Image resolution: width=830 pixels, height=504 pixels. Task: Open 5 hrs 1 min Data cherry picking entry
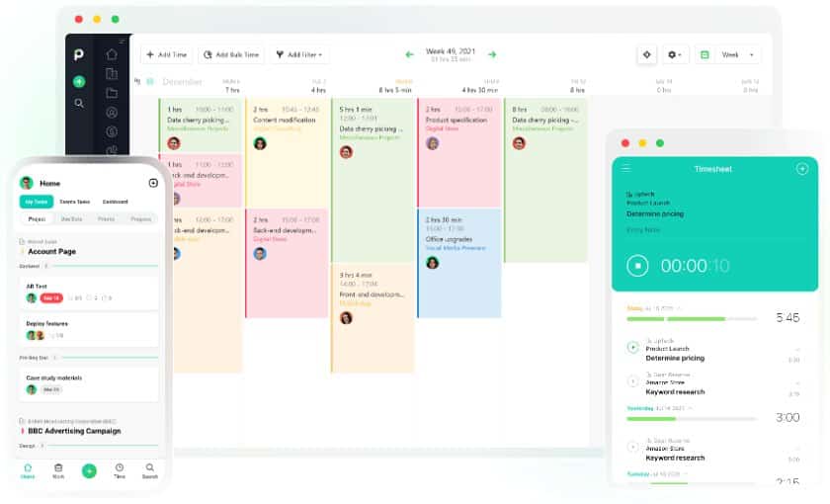pyautogui.click(x=373, y=180)
